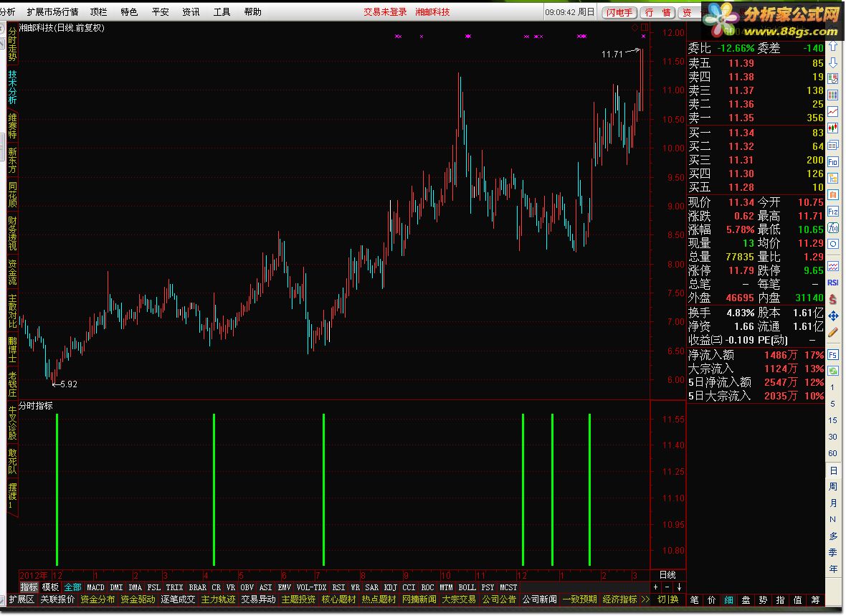
Task: Click the orange 自 self-select icon
Action: (833, 194)
